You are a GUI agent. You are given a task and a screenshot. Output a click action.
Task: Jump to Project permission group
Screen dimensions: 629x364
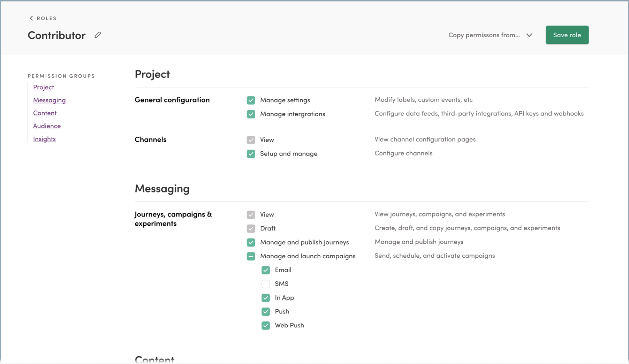[44, 87]
